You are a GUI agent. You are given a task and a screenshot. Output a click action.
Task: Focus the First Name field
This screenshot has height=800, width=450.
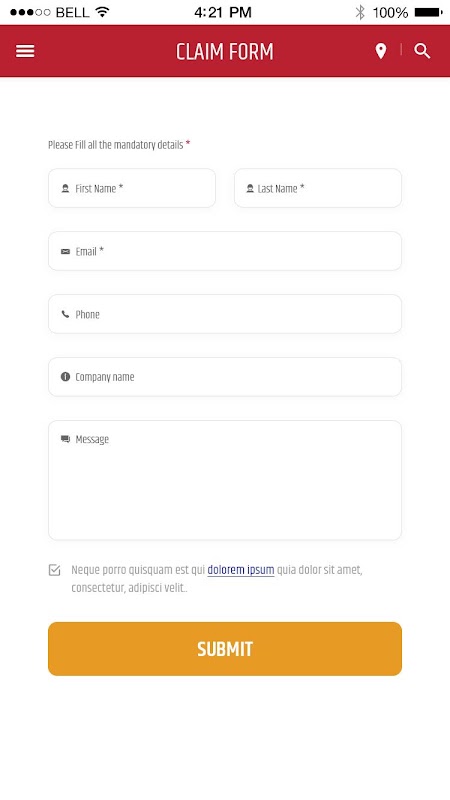point(132,188)
